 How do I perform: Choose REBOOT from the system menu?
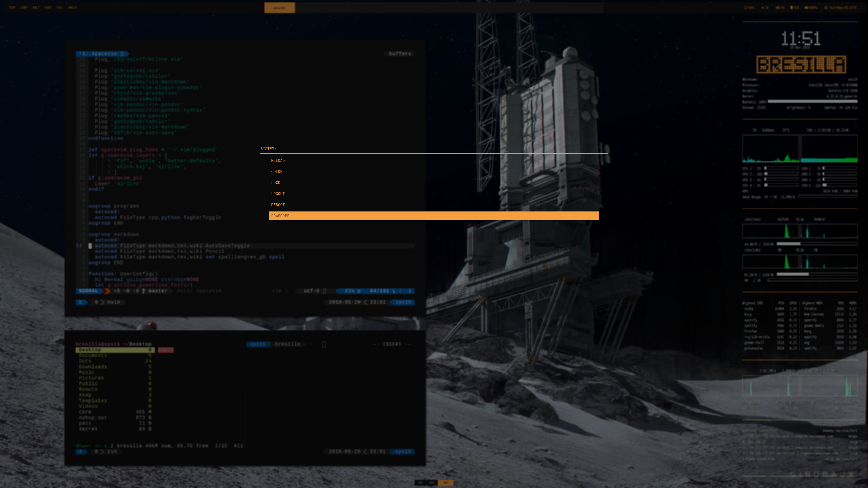[278, 205]
